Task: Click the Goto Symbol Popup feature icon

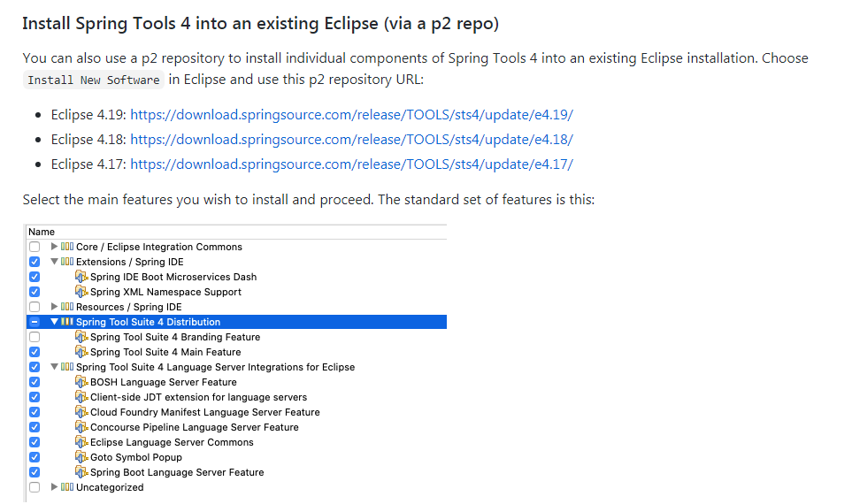Action: (81, 457)
